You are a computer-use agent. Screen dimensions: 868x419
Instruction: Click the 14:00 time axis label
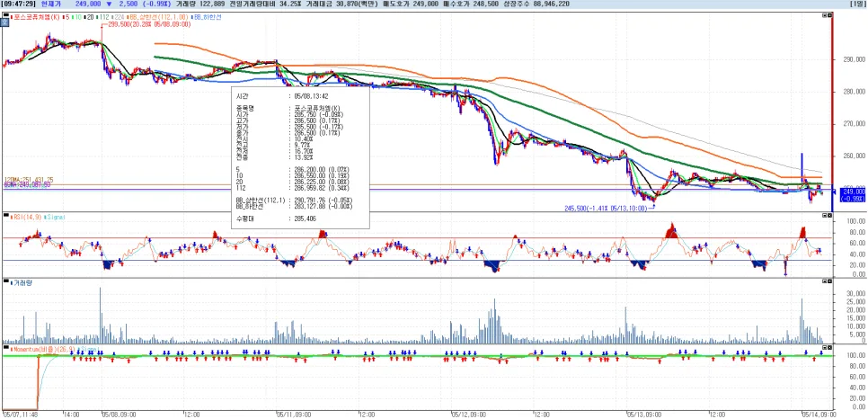71,414
